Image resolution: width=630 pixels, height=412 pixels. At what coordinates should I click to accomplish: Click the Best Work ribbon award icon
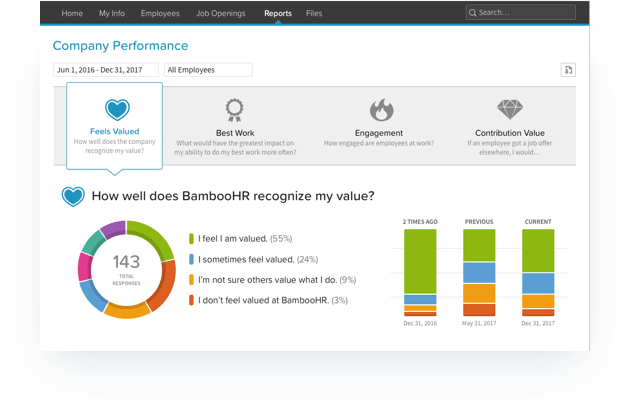(235, 110)
